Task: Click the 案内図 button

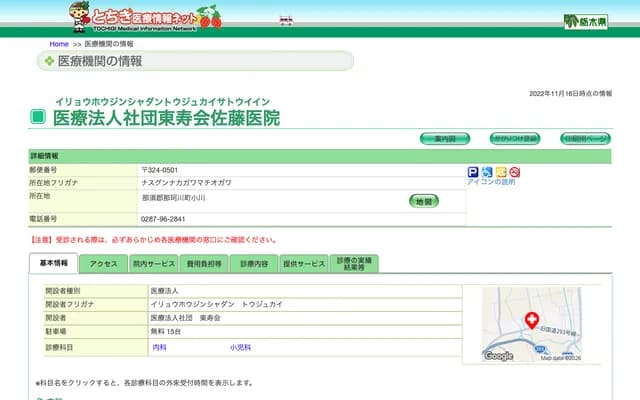Action: coord(445,139)
